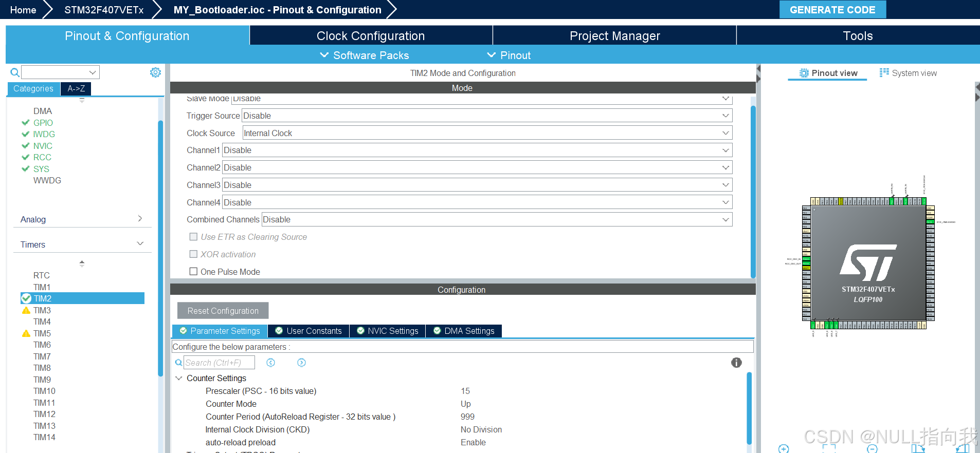The width and height of the screenshot is (980, 453).
Task: Click the auto-reload preload Enable value
Action: click(x=473, y=442)
